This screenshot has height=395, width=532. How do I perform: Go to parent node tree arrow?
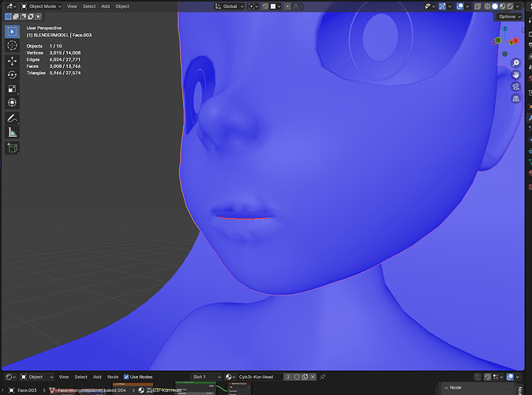(x=478, y=377)
